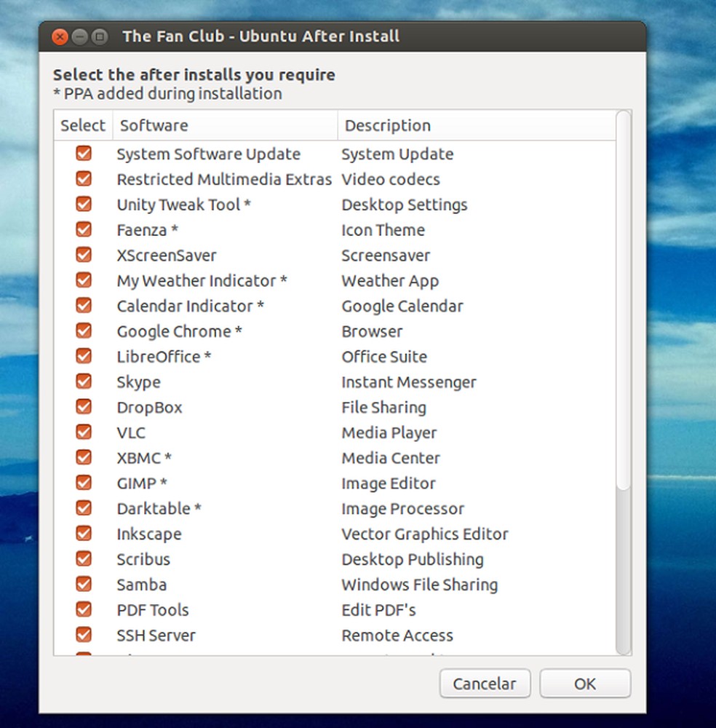Toggle My Weather Indicator checkbox
Screen dimensions: 716x728
point(84,280)
